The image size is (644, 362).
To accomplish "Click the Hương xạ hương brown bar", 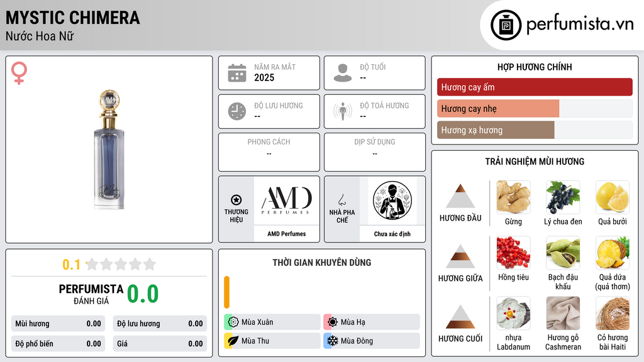I will click(x=496, y=130).
